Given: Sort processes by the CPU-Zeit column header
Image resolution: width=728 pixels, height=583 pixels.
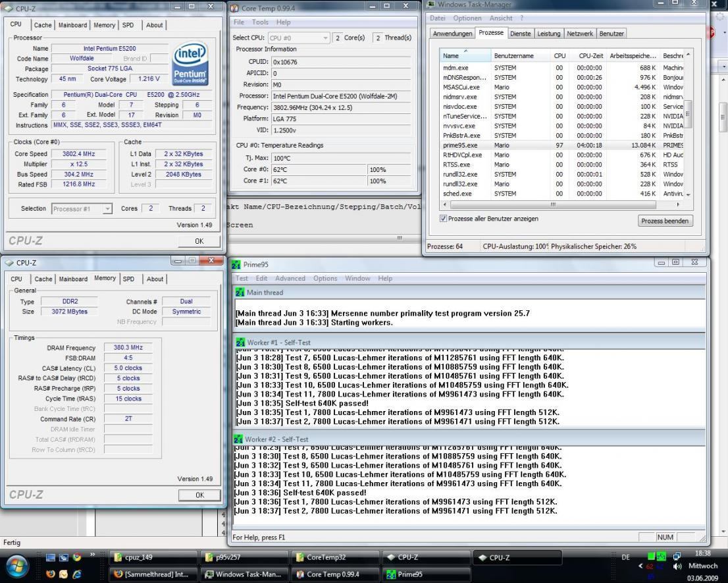Looking at the screenshot, I should [x=590, y=57].
